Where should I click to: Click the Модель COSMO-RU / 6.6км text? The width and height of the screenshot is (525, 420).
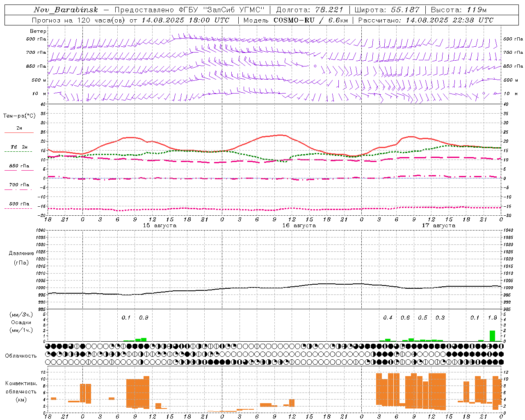296,20
